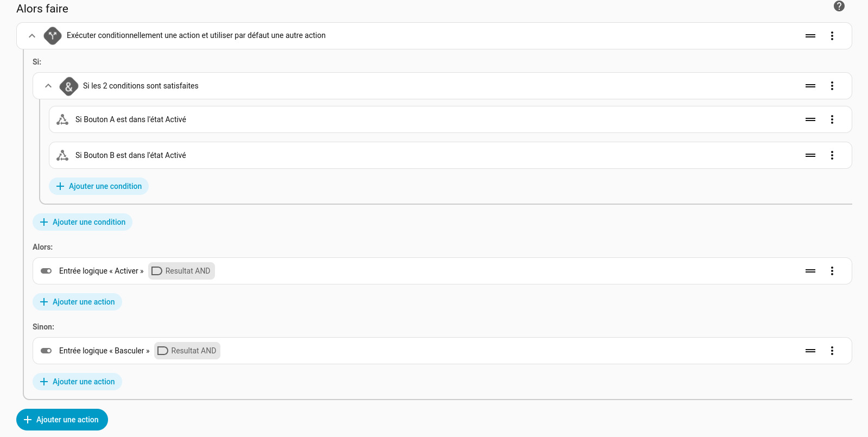868x437 pixels.
Task: Add an action under the Sinon section
Action: coord(77,382)
